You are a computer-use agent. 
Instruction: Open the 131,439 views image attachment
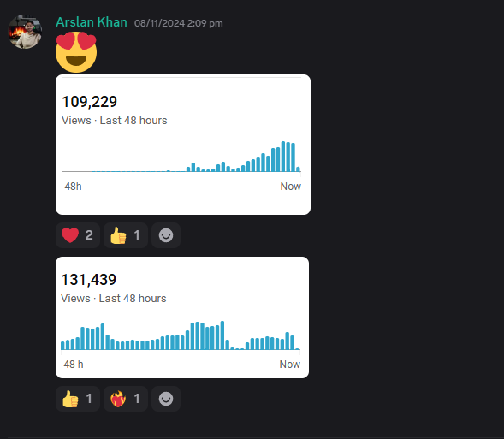click(182, 317)
